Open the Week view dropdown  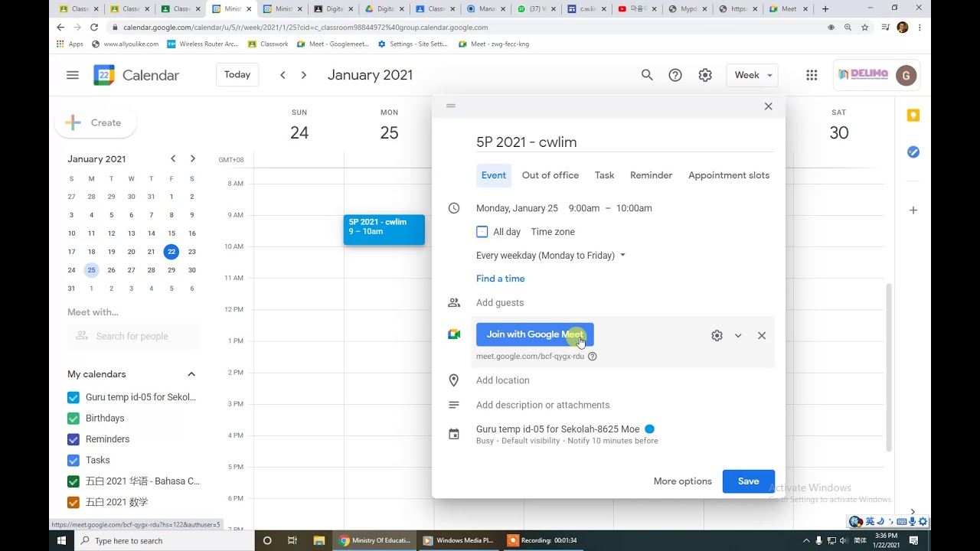(x=753, y=75)
